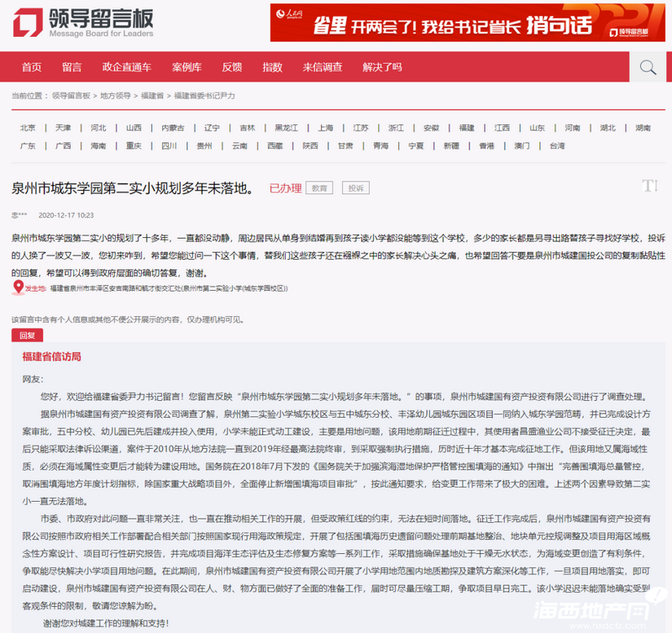Click the post date 2020-12-17 10:23

66,215
